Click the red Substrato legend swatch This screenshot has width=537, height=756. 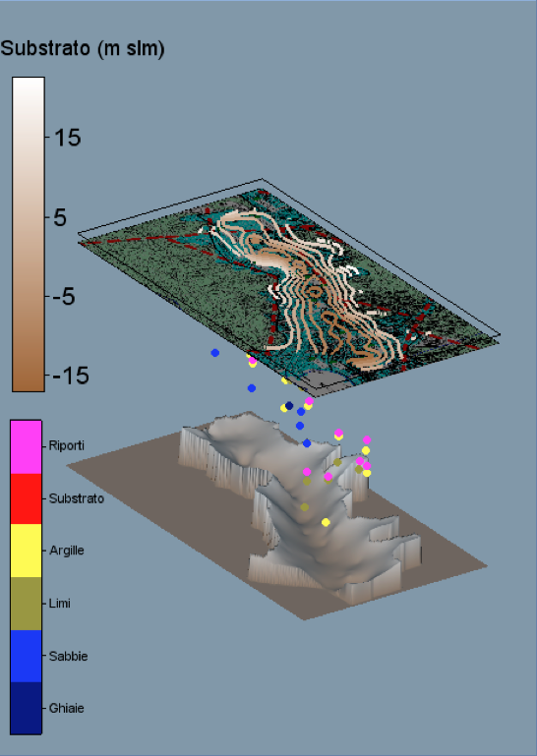pyautogui.click(x=26, y=499)
